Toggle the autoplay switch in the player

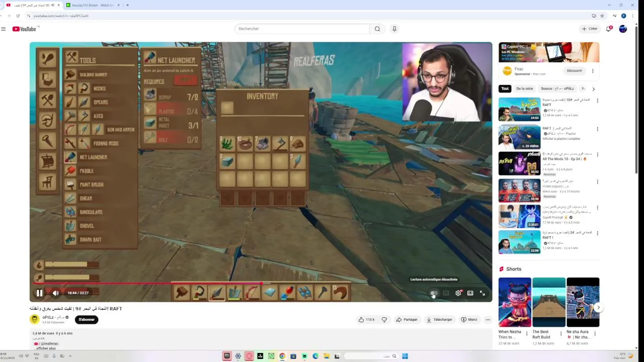434,293
